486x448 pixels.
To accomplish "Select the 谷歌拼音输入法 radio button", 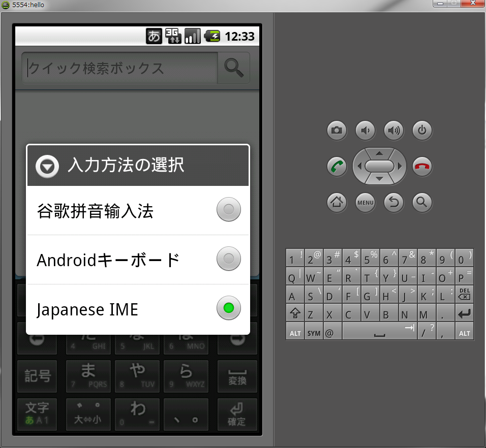I will pyautogui.click(x=229, y=209).
